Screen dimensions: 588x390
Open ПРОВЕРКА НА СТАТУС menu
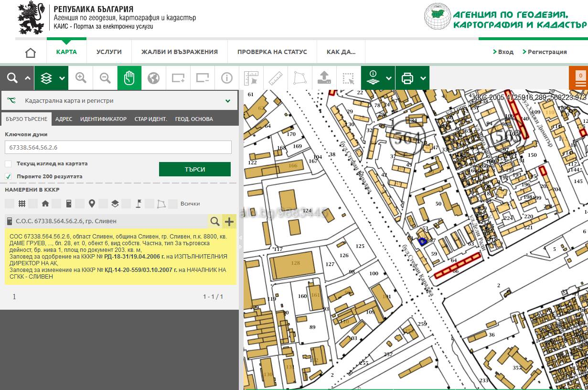pos(272,52)
